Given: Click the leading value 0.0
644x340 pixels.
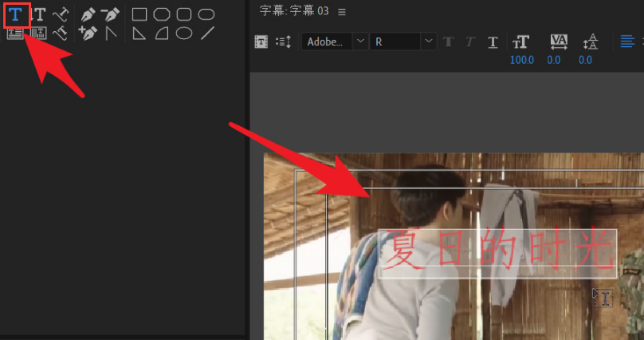Looking at the screenshot, I should point(585,60).
